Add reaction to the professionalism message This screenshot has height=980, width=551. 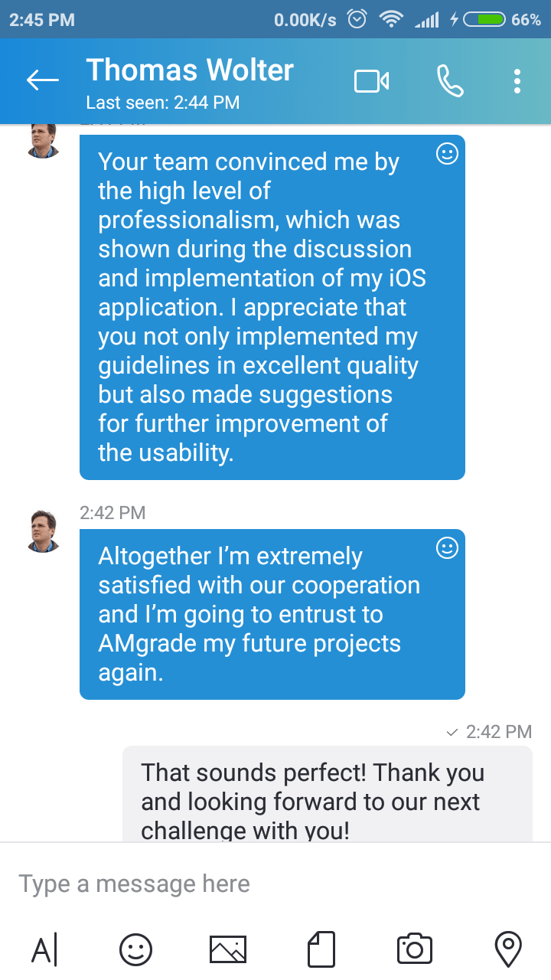[447, 154]
